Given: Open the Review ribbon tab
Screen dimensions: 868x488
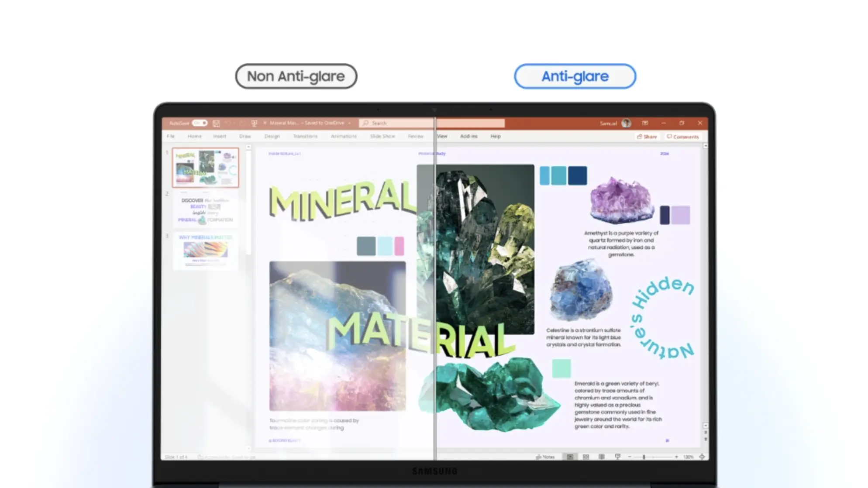Looking at the screenshot, I should click(x=416, y=136).
